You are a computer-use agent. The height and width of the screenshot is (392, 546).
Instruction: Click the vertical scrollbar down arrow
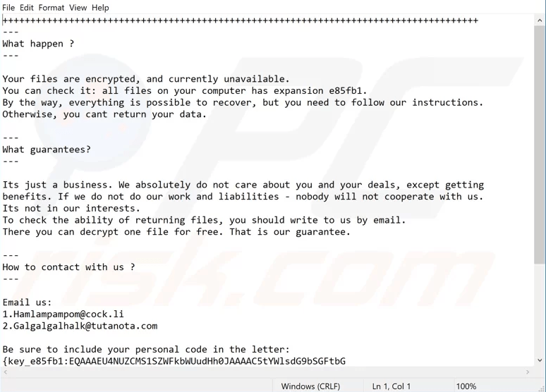pos(540,360)
